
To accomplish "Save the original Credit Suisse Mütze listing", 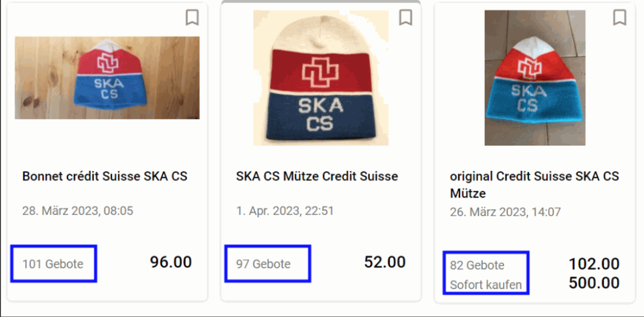I will pos(619,18).
